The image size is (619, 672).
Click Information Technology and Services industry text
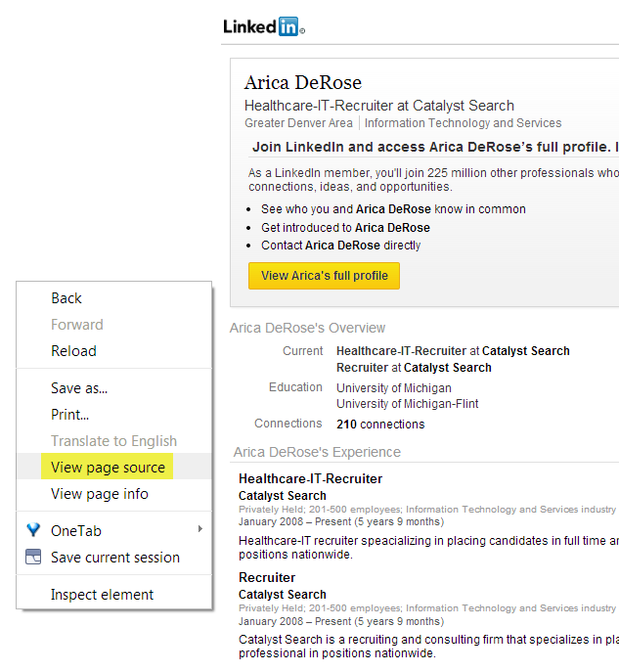point(464,123)
